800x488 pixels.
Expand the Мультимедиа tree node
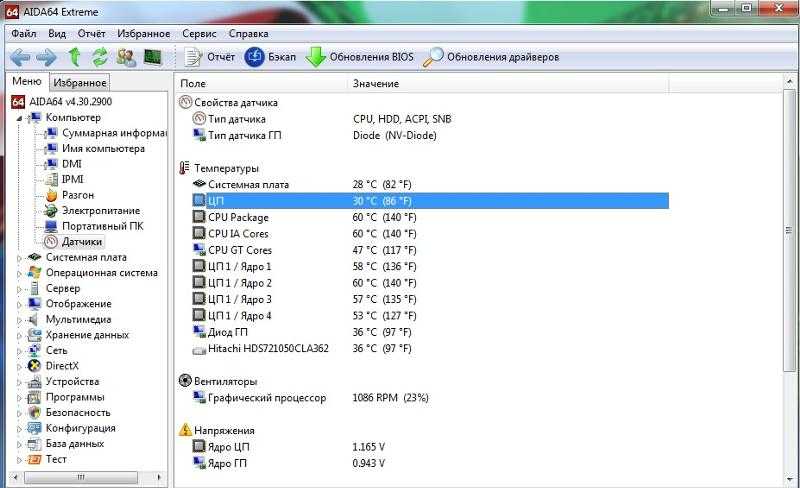(x=19, y=321)
